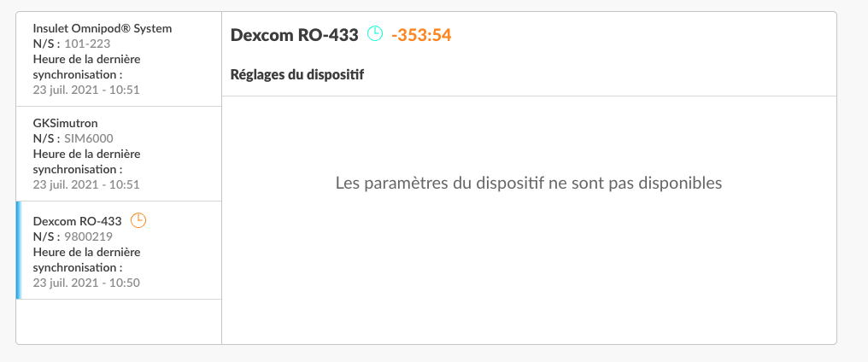The height and width of the screenshot is (362, 868).
Task: Click the -353:54 time offset value
Action: coord(421,35)
